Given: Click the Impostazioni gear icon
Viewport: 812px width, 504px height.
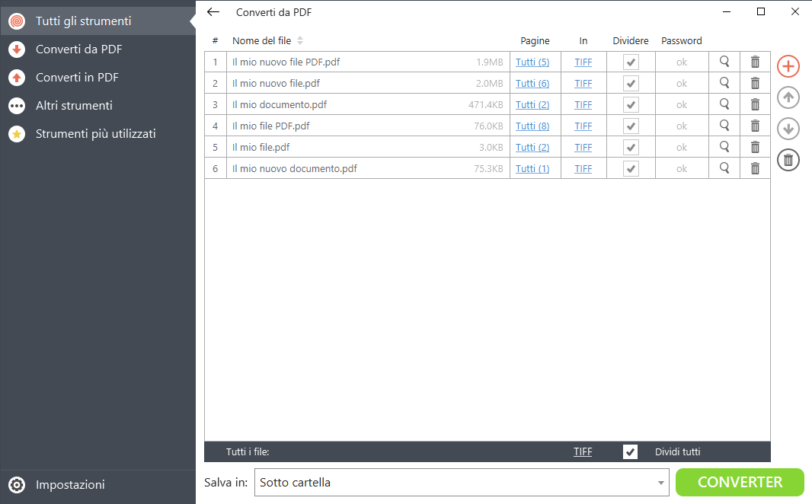Looking at the screenshot, I should pos(17,485).
